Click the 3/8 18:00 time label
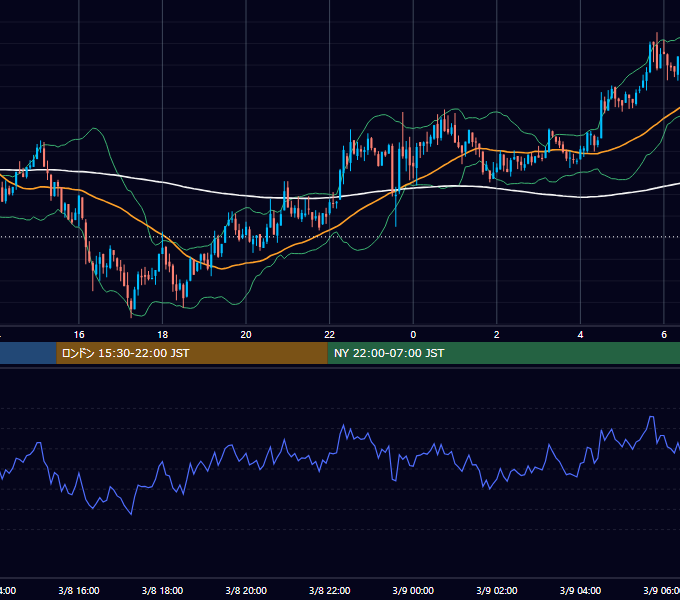Image resolution: width=680 pixels, height=600 pixels. tap(162, 591)
